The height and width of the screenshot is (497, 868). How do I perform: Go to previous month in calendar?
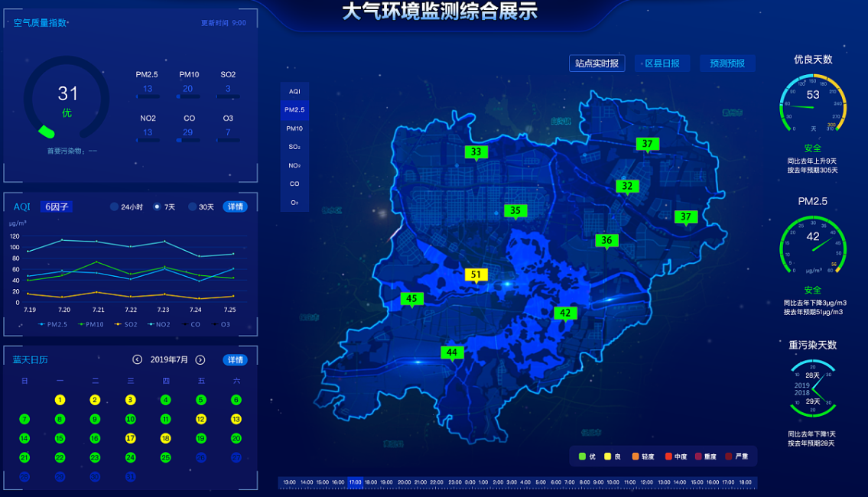tap(138, 360)
